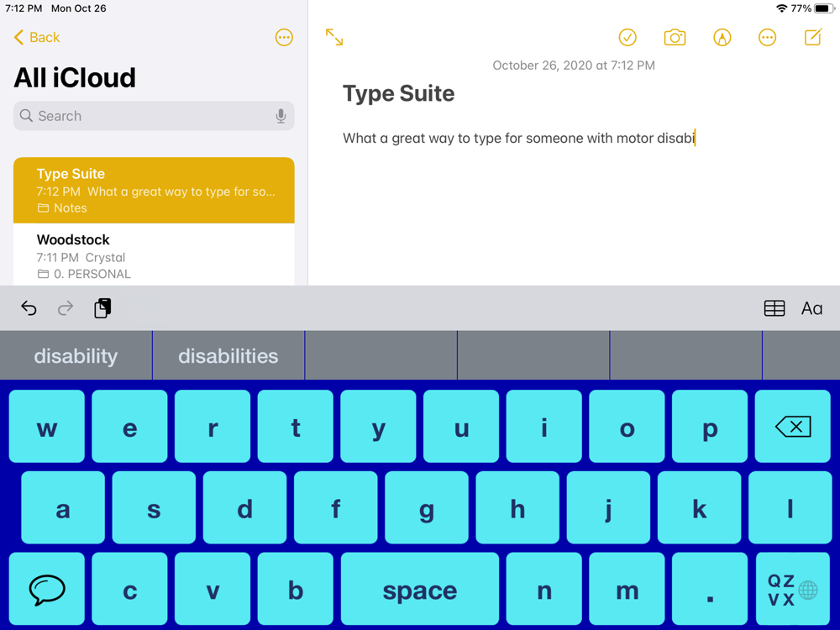Tap the i key
This screenshot has height=630, width=840.
(x=543, y=427)
